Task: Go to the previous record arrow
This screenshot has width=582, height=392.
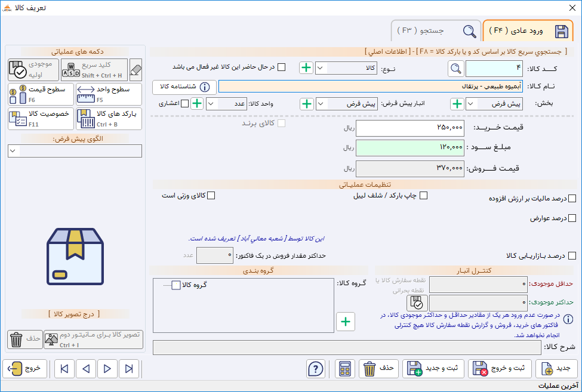Action: [x=86, y=369]
